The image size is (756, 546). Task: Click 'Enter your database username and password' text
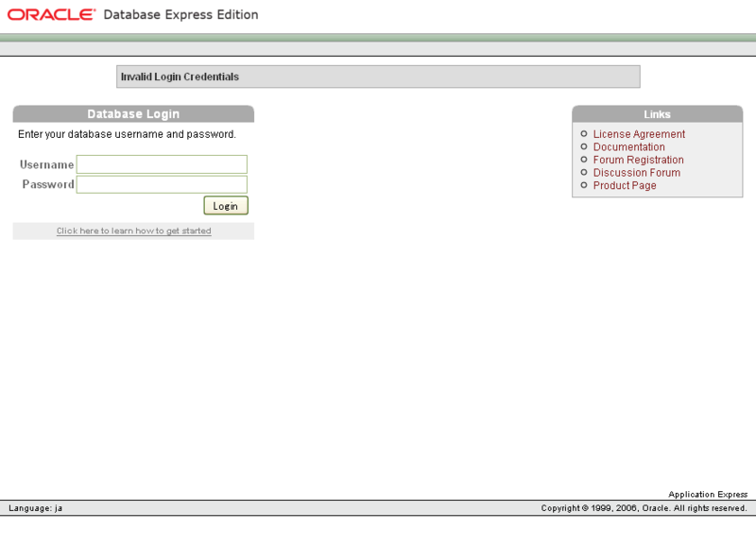[x=127, y=134]
